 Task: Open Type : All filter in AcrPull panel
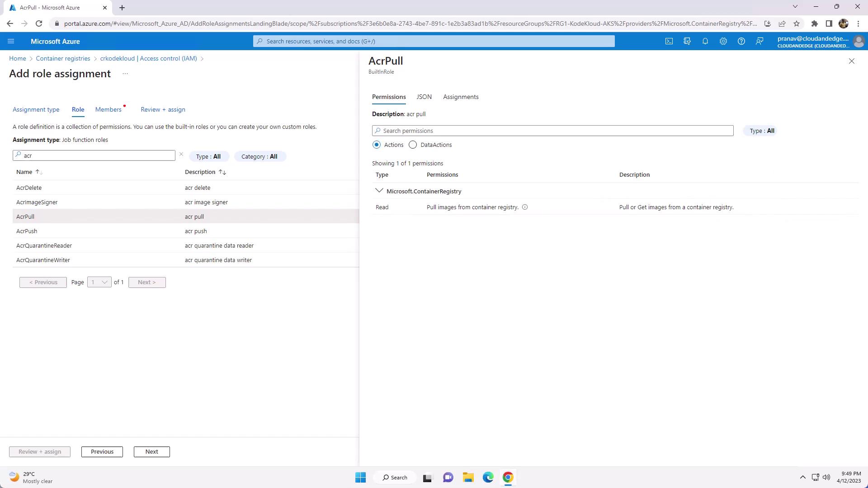click(x=761, y=131)
